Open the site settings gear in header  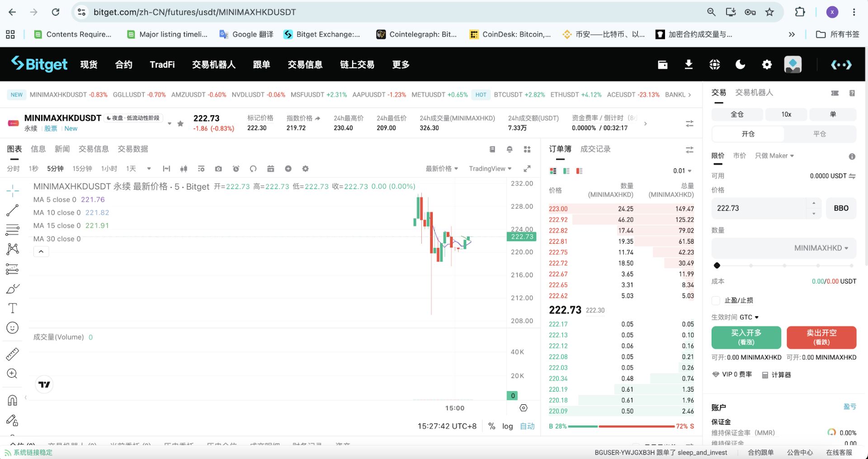(767, 65)
